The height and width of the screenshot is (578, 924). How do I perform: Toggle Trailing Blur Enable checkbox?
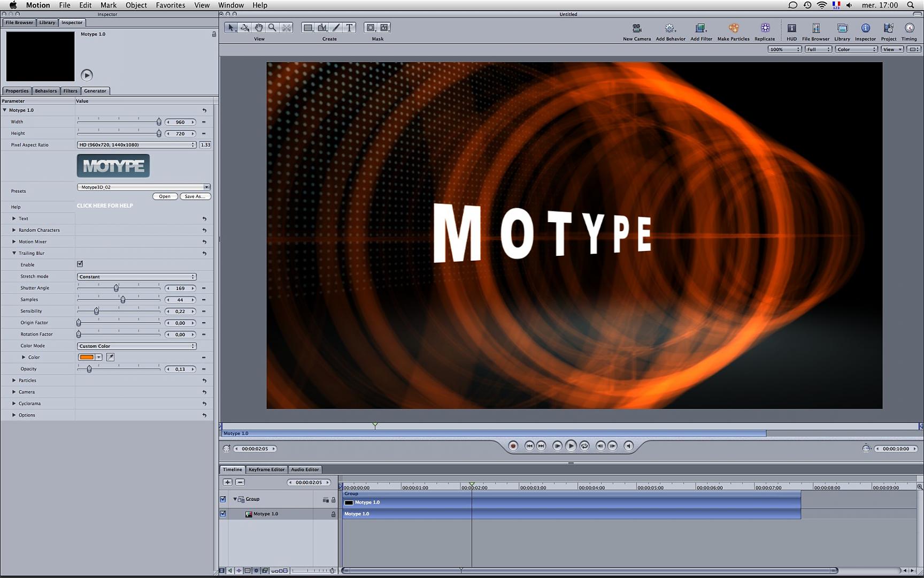pyautogui.click(x=80, y=264)
